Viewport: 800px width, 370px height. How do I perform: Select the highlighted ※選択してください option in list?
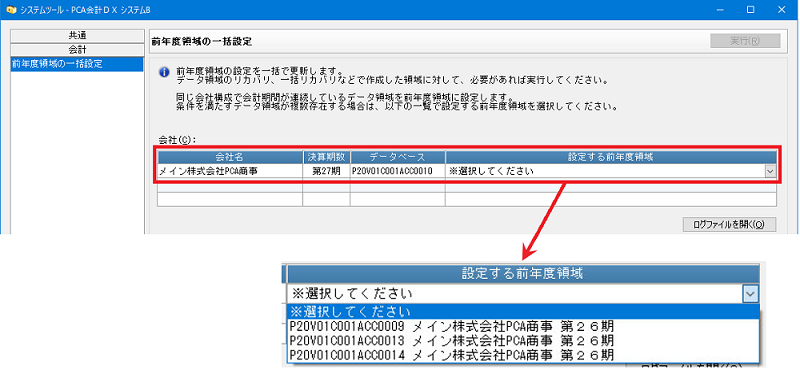pyautogui.click(x=523, y=311)
